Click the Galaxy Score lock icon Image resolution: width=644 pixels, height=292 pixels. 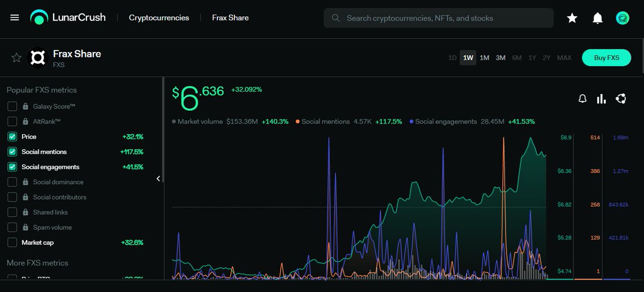click(26, 107)
